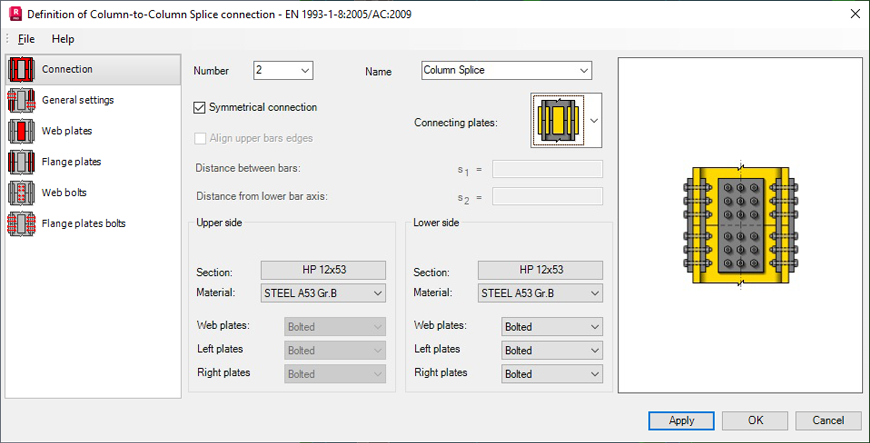The height and width of the screenshot is (443, 870).
Task: Open the Upper side Right plates dropdown
Action: [335, 374]
